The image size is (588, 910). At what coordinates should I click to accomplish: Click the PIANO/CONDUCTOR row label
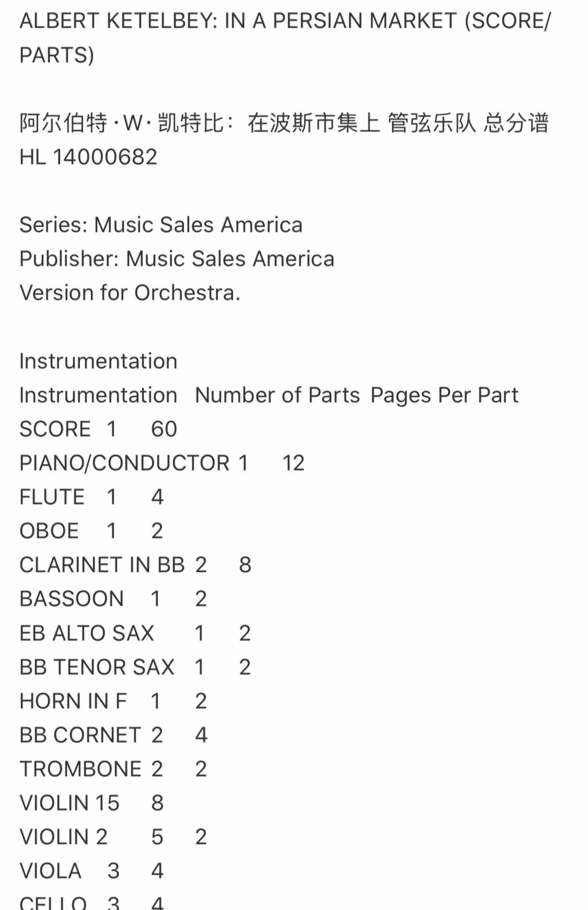coord(124,463)
